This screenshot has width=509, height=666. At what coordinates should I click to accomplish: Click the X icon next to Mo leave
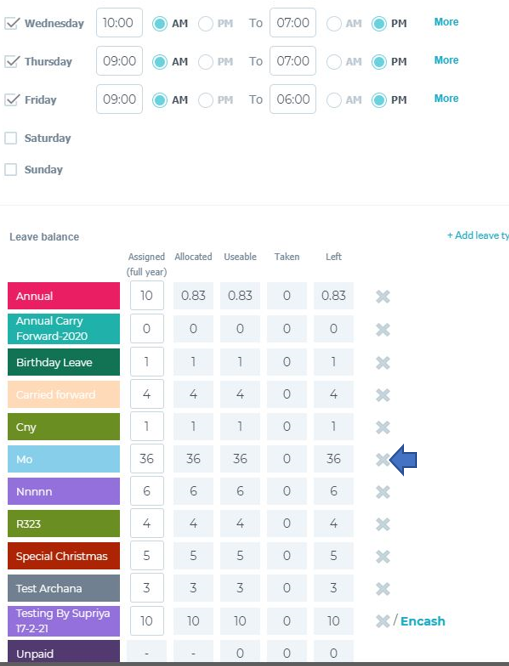(x=382, y=460)
